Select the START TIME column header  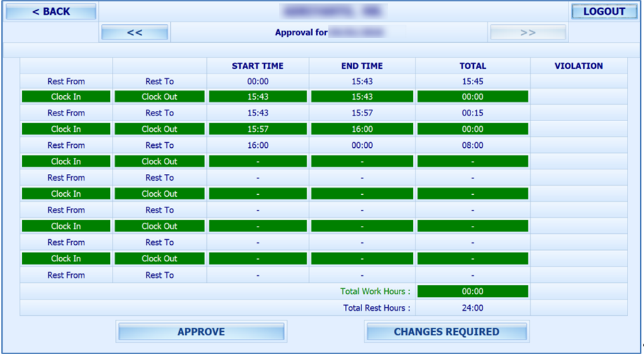tap(257, 65)
